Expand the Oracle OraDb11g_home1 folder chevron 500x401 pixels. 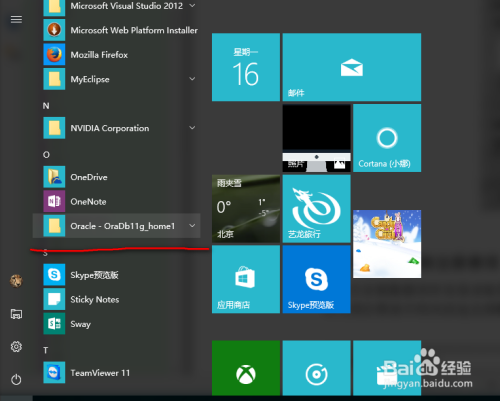tap(192, 226)
